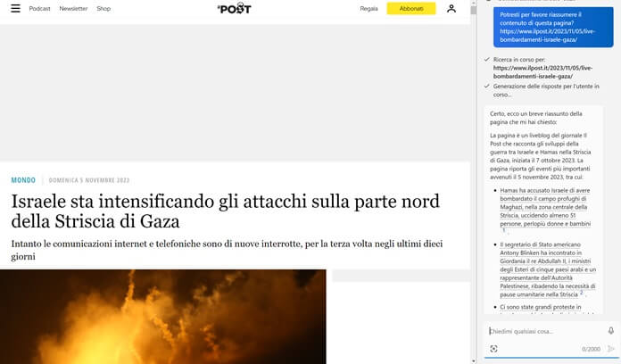Click the scroll down arrow of the page
The image size is (621, 364).
pyautogui.click(x=473, y=360)
